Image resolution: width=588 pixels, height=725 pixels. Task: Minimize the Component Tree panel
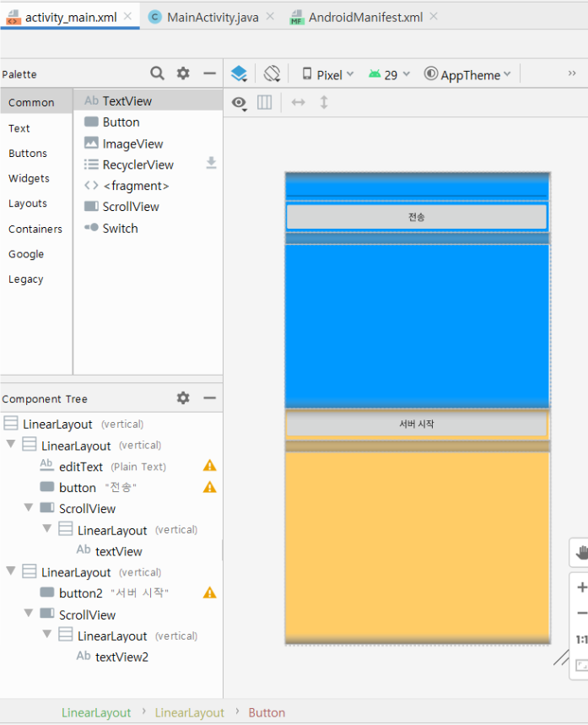click(x=209, y=398)
